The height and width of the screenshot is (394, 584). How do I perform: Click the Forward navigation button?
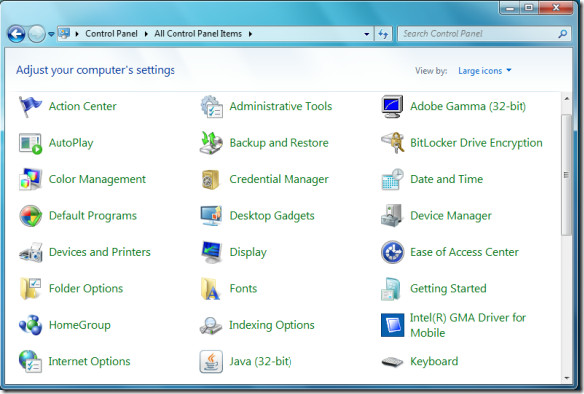(x=36, y=34)
